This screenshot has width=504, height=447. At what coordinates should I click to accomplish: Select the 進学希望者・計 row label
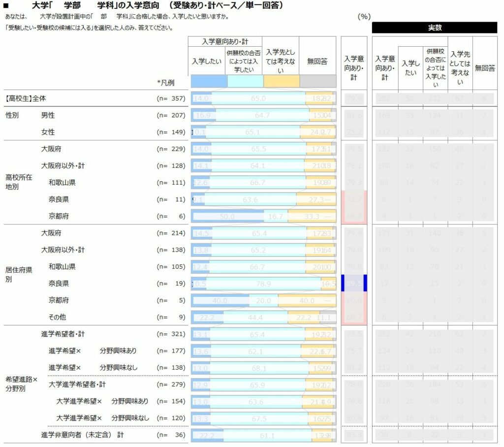[x=63, y=334]
